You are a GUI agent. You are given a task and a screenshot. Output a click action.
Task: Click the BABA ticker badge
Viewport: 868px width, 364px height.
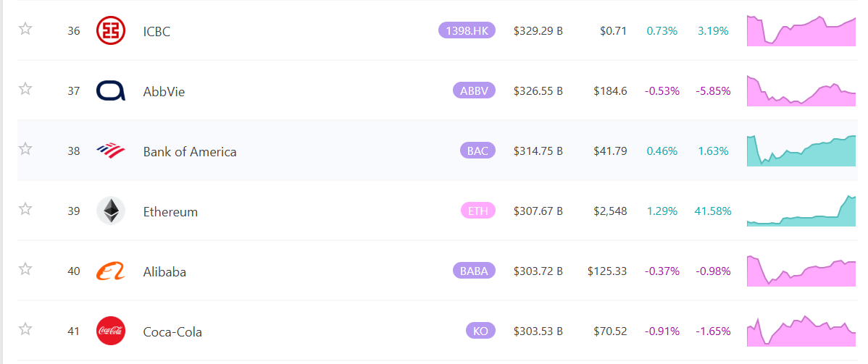474,271
